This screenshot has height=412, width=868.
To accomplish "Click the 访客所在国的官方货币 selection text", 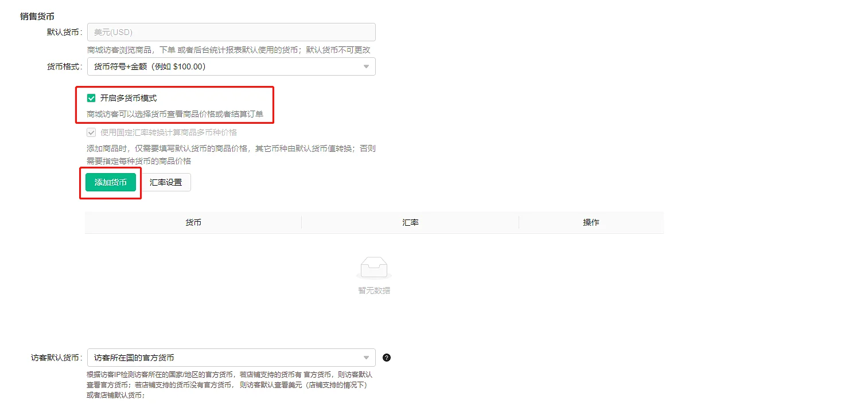I will tap(134, 358).
